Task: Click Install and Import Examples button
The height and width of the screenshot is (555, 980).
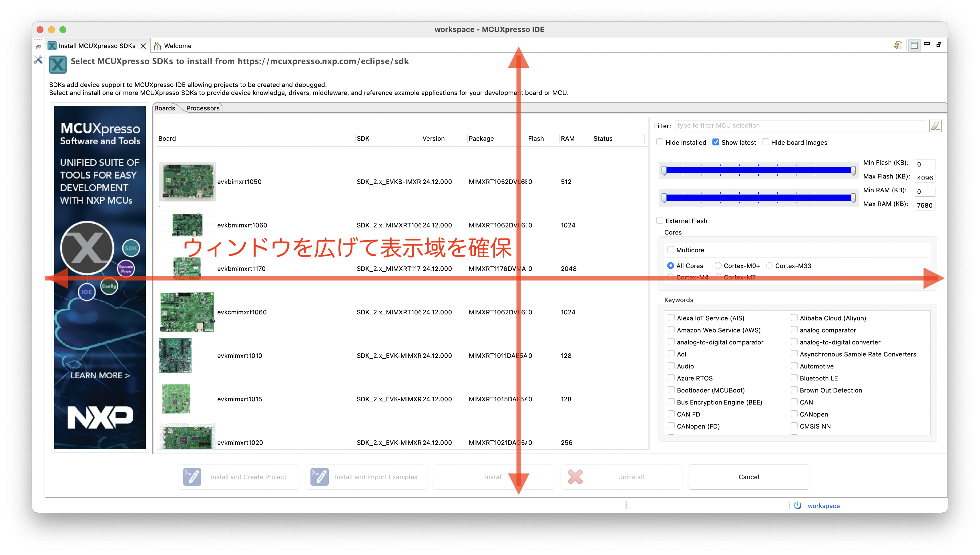Action: click(366, 477)
